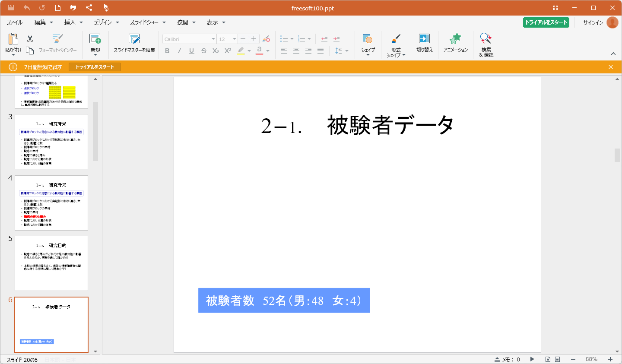The height and width of the screenshot is (364, 622).
Task: Click the green トライアルをスタート button
Action: pos(546,22)
